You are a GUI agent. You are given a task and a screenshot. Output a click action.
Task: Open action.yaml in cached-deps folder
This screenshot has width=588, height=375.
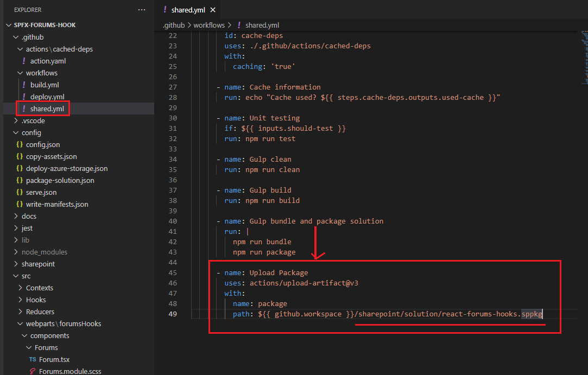pos(48,61)
